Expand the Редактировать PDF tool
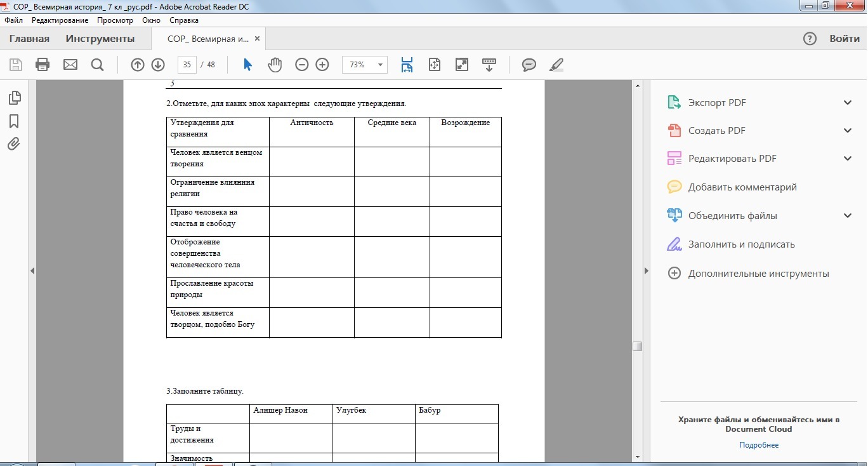This screenshot has width=868, height=466. (x=848, y=158)
